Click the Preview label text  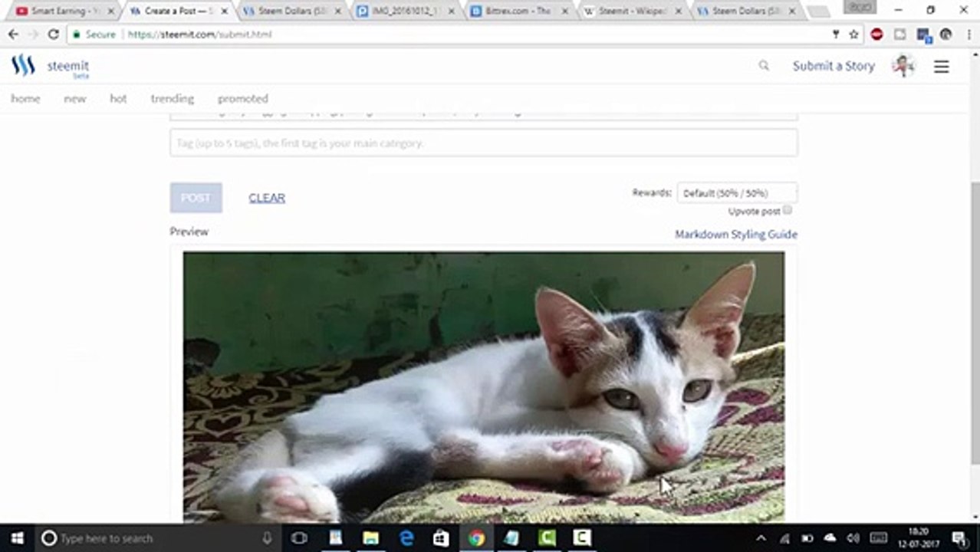pyautogui.click(x=189, y=232)
